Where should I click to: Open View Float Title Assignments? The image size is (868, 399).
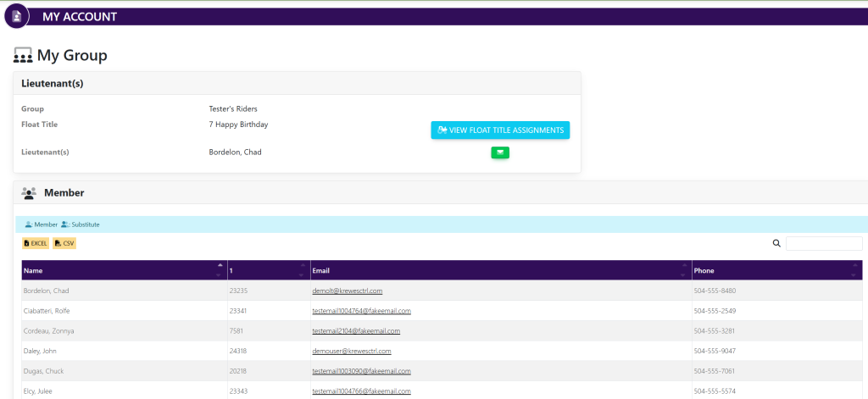click(500, 130)
